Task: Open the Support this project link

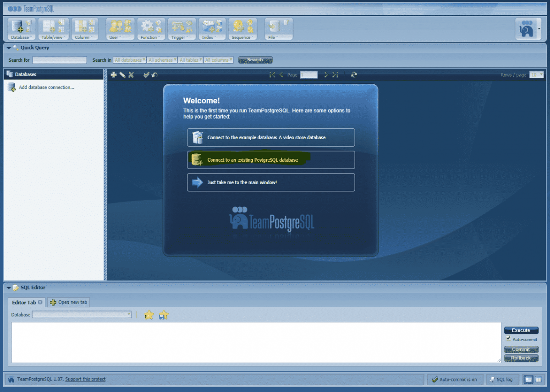Action: click(85, 379)
